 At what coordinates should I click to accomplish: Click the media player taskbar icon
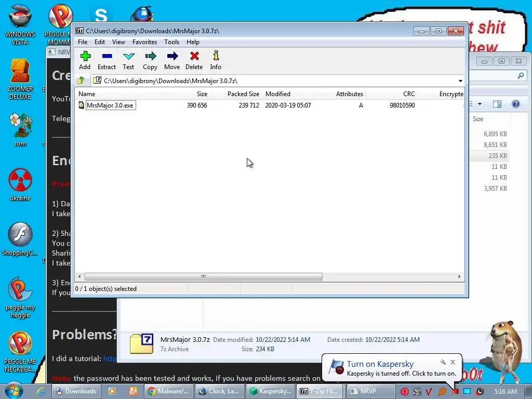click(x=112, y=391)
